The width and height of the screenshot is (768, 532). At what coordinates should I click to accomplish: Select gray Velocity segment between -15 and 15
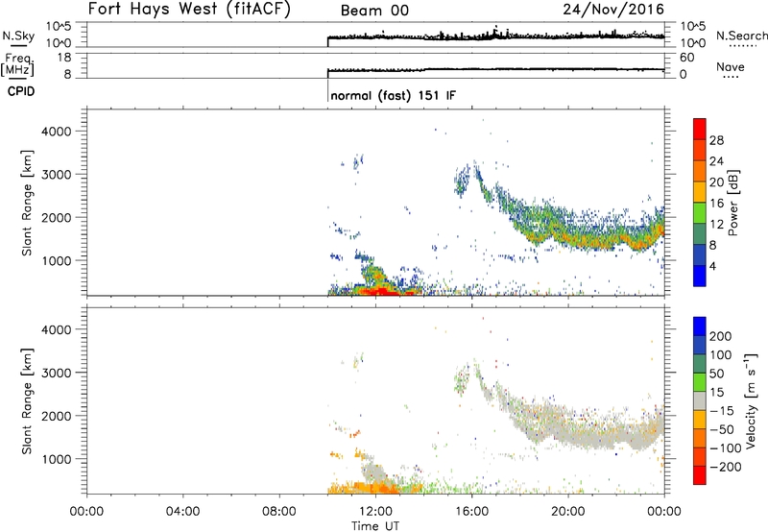click(700, 400)
